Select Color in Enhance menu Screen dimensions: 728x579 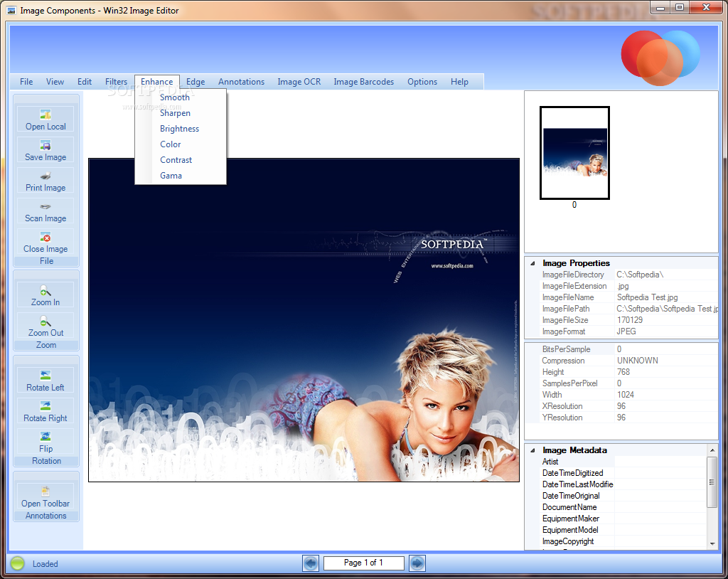[180, 144]
